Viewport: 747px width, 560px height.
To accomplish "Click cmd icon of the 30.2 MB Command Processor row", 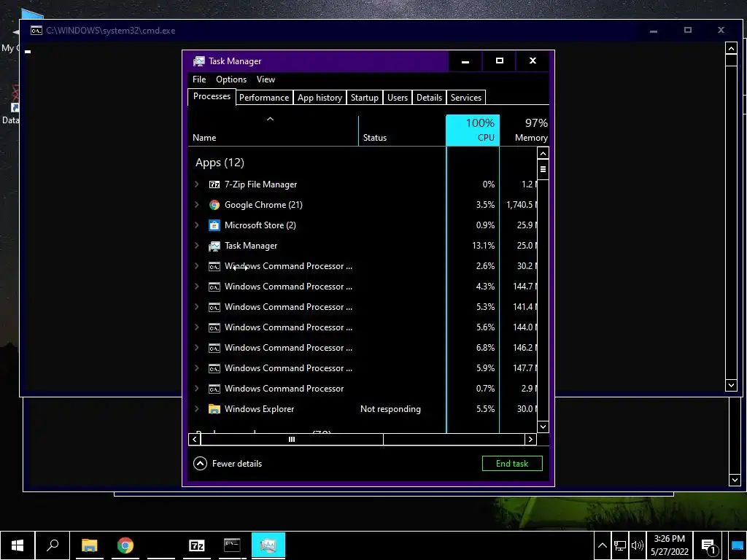I will point(214,266).
